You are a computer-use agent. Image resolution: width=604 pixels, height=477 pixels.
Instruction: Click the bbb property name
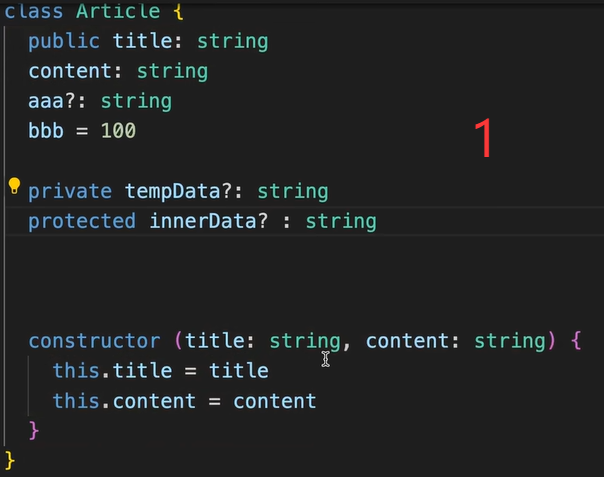[x=46, y=131]
